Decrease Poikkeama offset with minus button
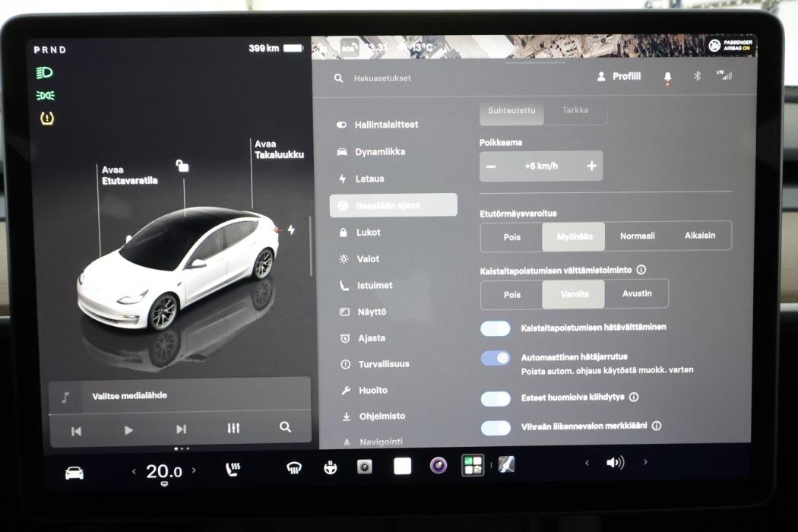 [491, 166]
